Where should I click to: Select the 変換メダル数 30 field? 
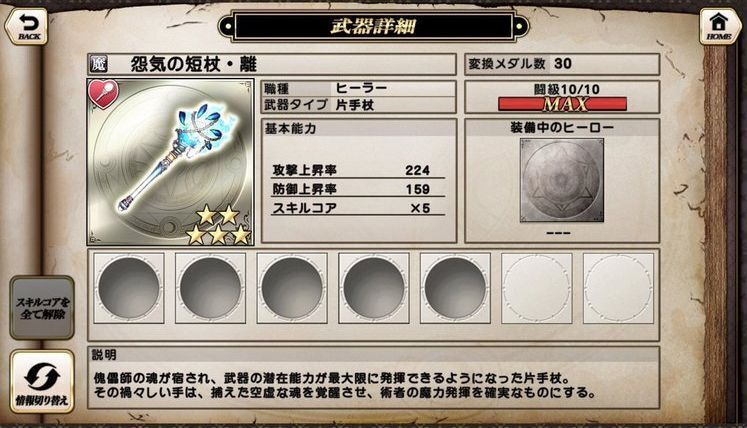click(x=562, y=64)
